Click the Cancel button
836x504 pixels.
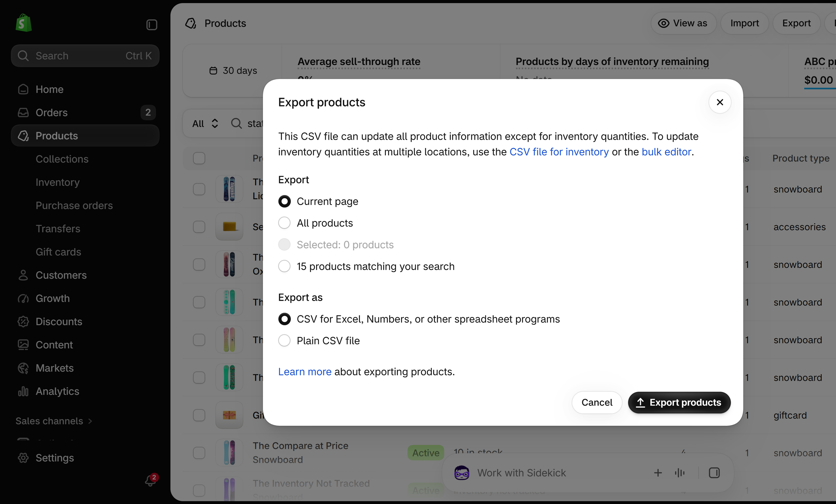coord(597,403)
